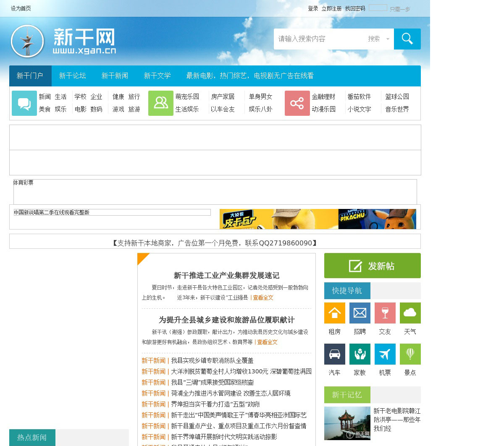Click the 交友 wine glass icon
The width and height of the screenshot is (504, 446).
pos(385,313)
